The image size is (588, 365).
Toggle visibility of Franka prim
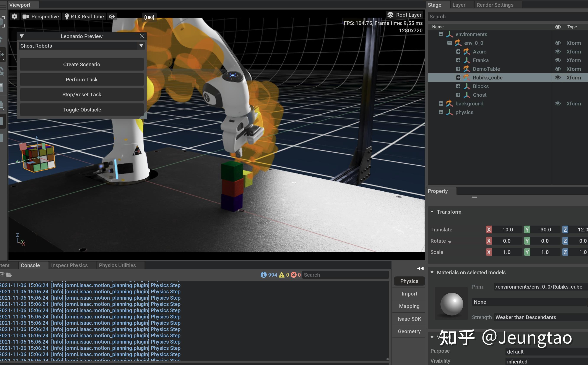coord(558,60)
